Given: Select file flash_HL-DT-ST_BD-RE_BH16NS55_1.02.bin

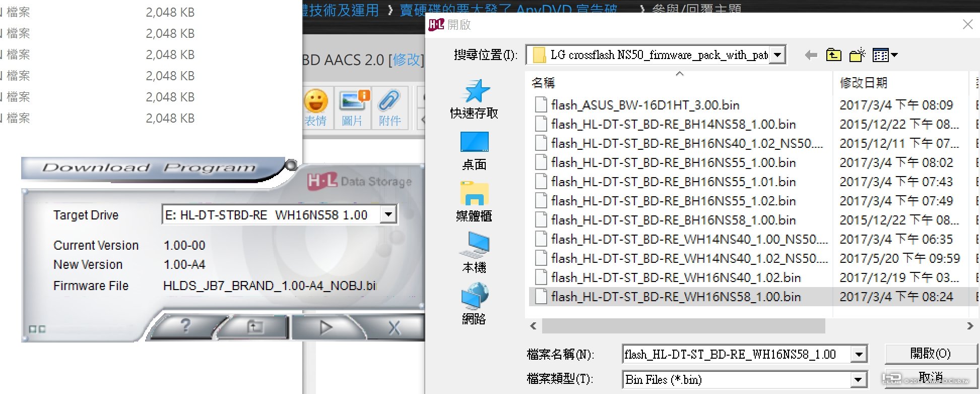Looking at the screenshot, I should click(674, 201).
